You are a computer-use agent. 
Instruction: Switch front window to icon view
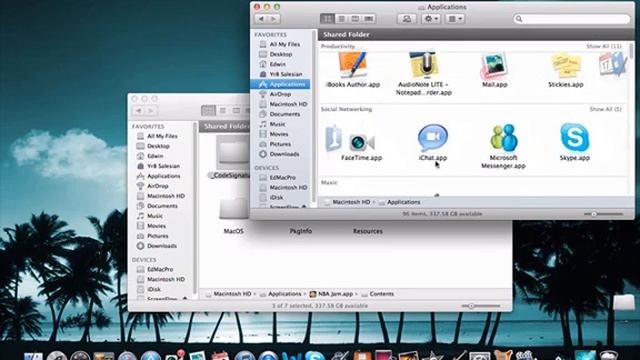pyautogui.click(x=327, y=19)
